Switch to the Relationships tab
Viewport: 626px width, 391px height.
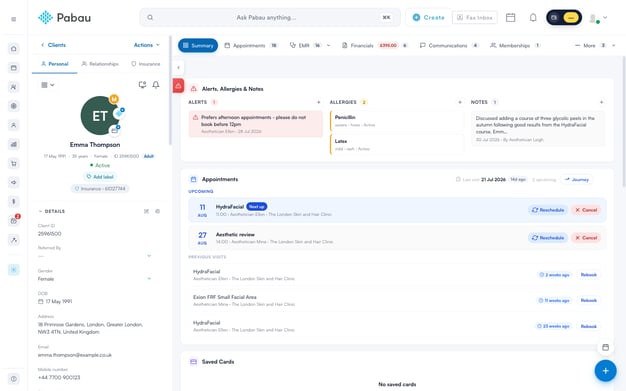click(x=100, y=64)
